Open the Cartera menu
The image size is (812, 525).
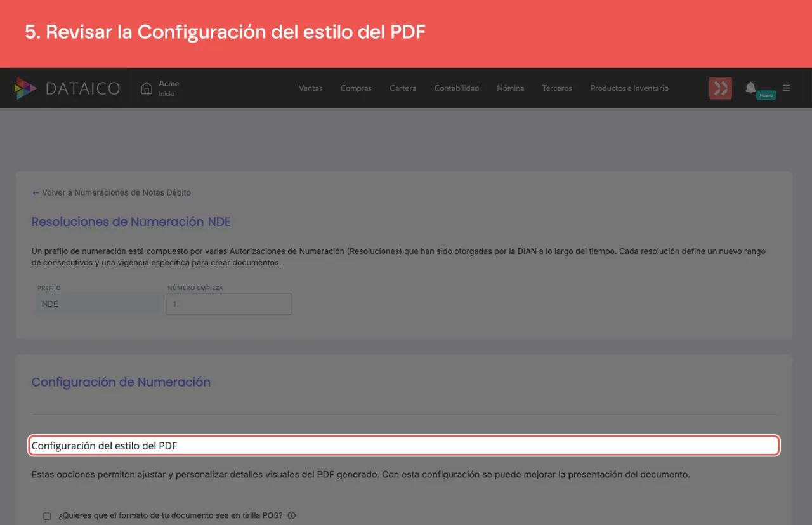click(x=403, y=88)
